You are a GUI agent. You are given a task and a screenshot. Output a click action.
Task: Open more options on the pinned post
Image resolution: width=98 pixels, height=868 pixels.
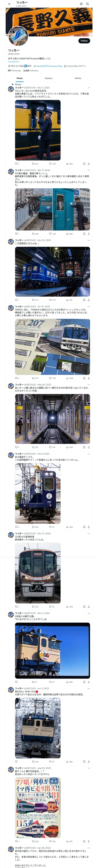click(89, 87)
